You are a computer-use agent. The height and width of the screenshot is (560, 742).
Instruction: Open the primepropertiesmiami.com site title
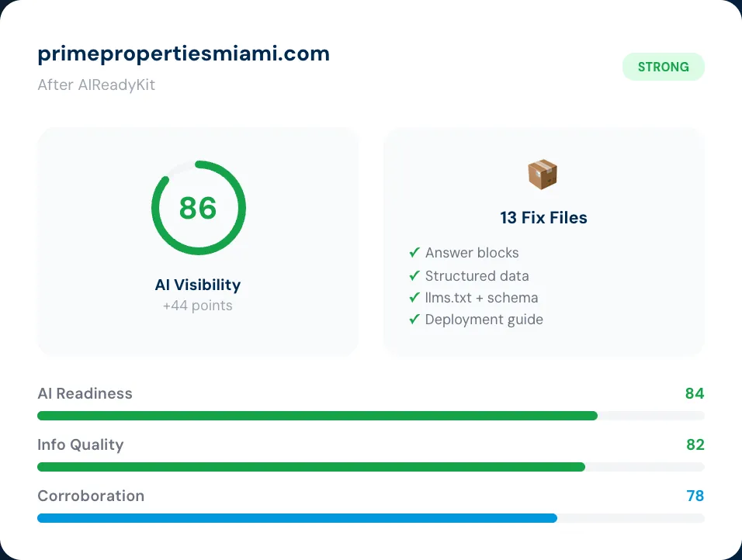183,54
